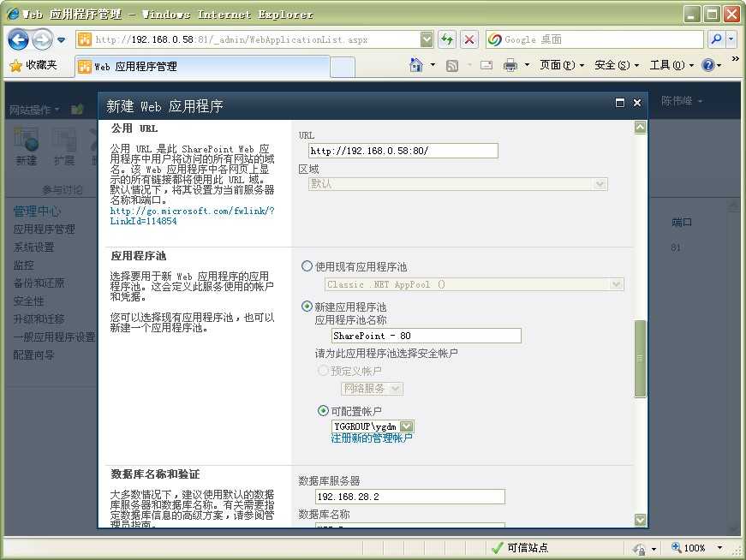
Task: Click the Print icon
Action: coord(510,65)
